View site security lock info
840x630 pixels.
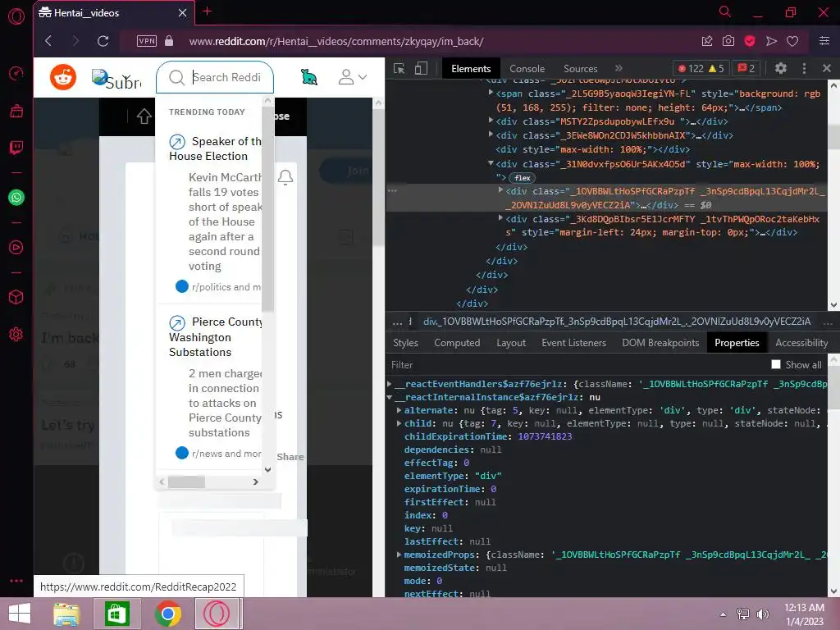pos(169,41)
